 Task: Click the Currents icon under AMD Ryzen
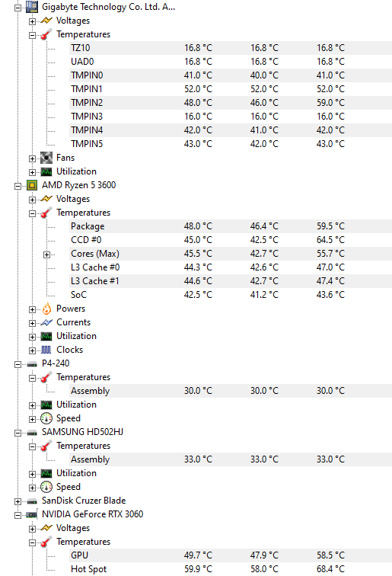(x=46, y=322)
